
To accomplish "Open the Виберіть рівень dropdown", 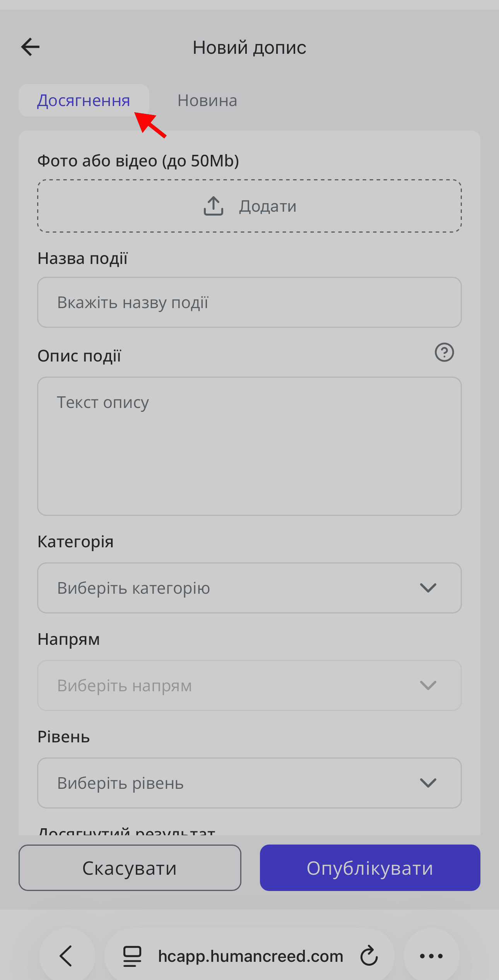I will pyautogui.click(x=249, y=783).
